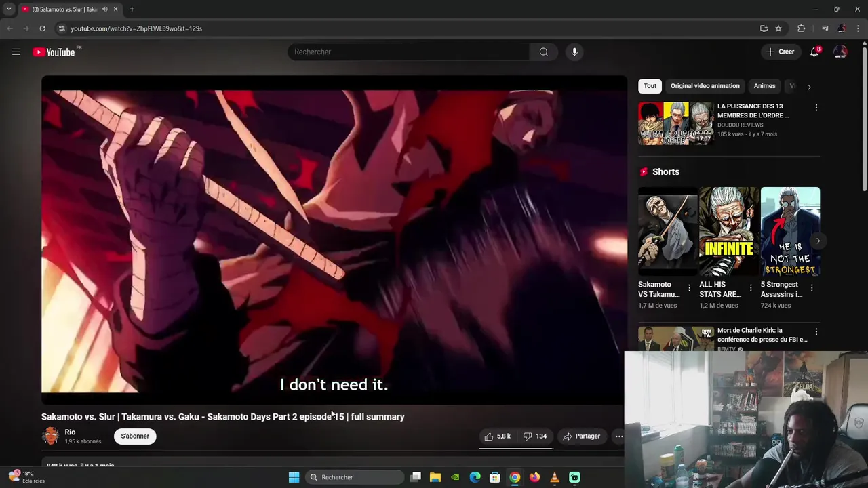868x488 pixels.
Task: Click the Chrome address bar URL
Action: click(136, 28)
